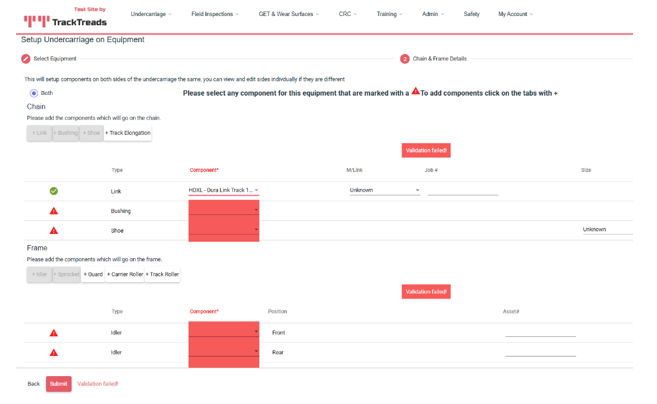The width and height of the screenshot is (657, 404).
Task: Click the Chain & Frame Details step icon
Action: [405, 59]
